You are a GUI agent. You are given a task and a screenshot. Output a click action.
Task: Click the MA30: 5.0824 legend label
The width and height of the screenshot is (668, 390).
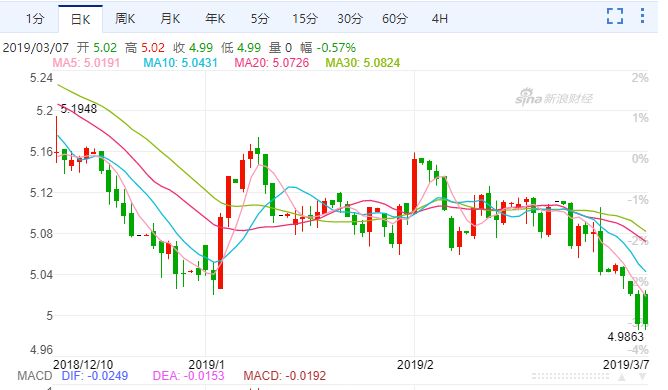pyautogui.click(x=363, y=63)
